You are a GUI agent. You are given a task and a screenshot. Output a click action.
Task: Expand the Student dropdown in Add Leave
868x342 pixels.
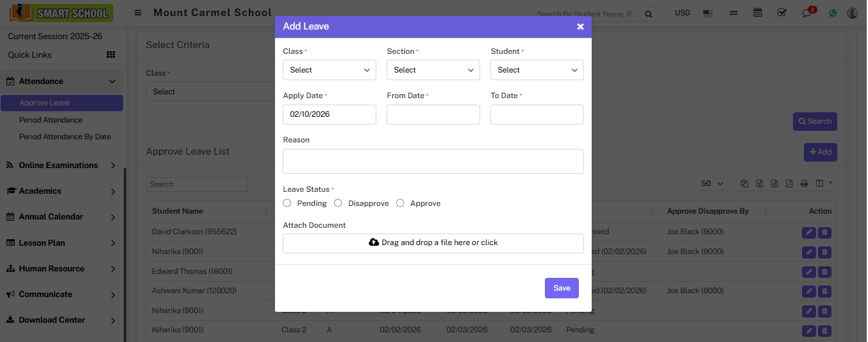point(537,70)
